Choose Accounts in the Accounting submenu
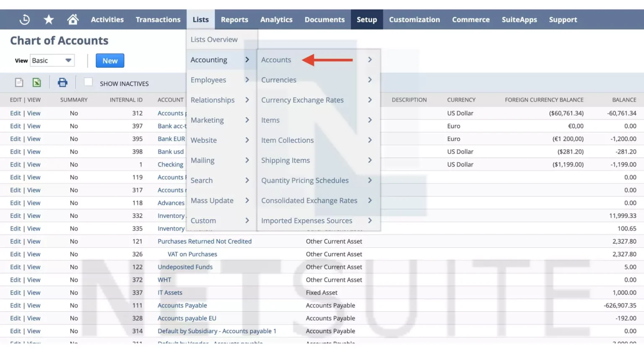The image size is (644, 362). click(x=276, y=59)
